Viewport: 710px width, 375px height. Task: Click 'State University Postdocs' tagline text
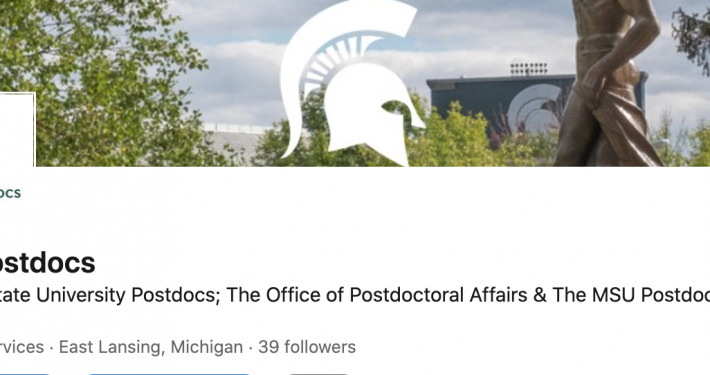[x=108, y=295]
